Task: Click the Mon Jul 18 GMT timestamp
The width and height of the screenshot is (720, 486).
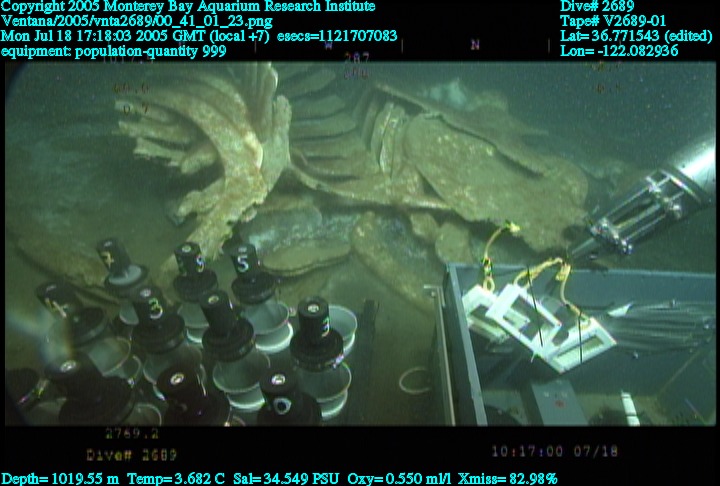Action: point(199,36)
